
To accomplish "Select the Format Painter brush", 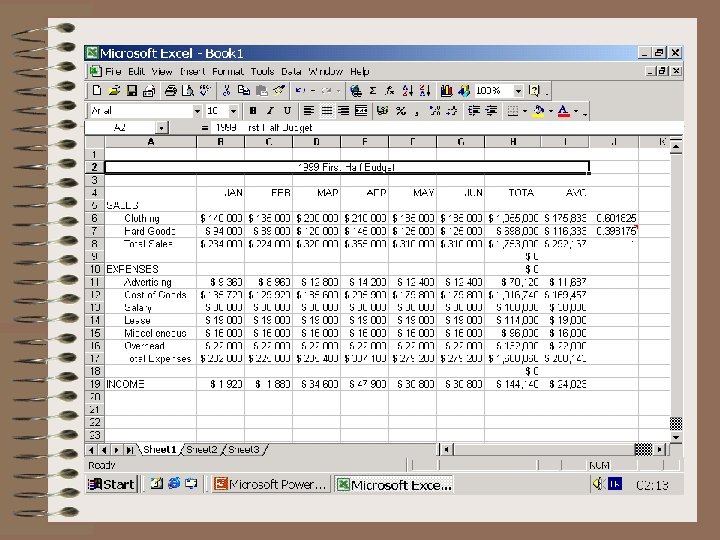I will pyautogui.click(x=279, y=90).
